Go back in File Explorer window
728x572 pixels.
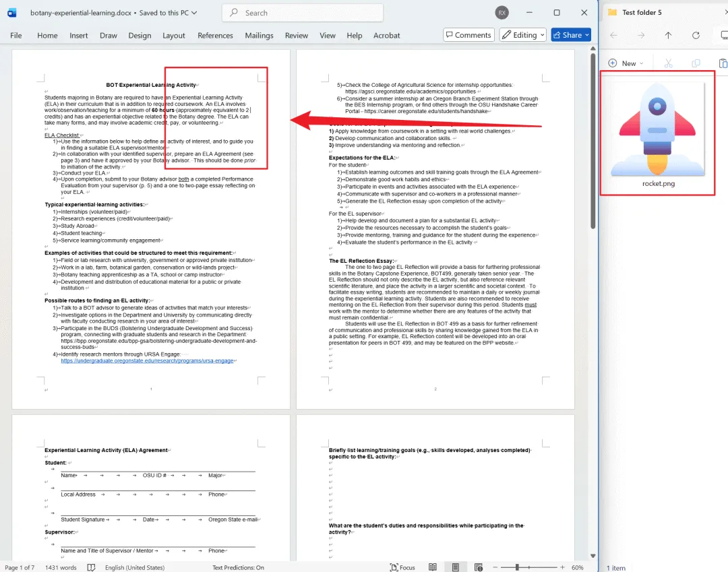(x=614, y=35)
